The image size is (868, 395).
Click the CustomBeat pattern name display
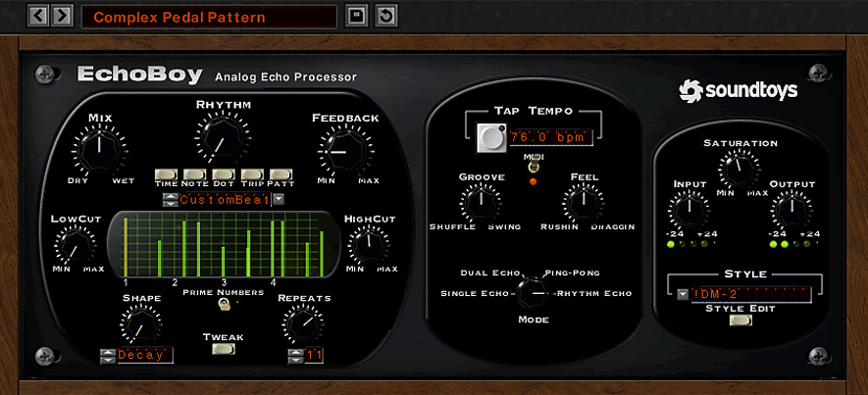pyautogui.click(x=225, y=199)
